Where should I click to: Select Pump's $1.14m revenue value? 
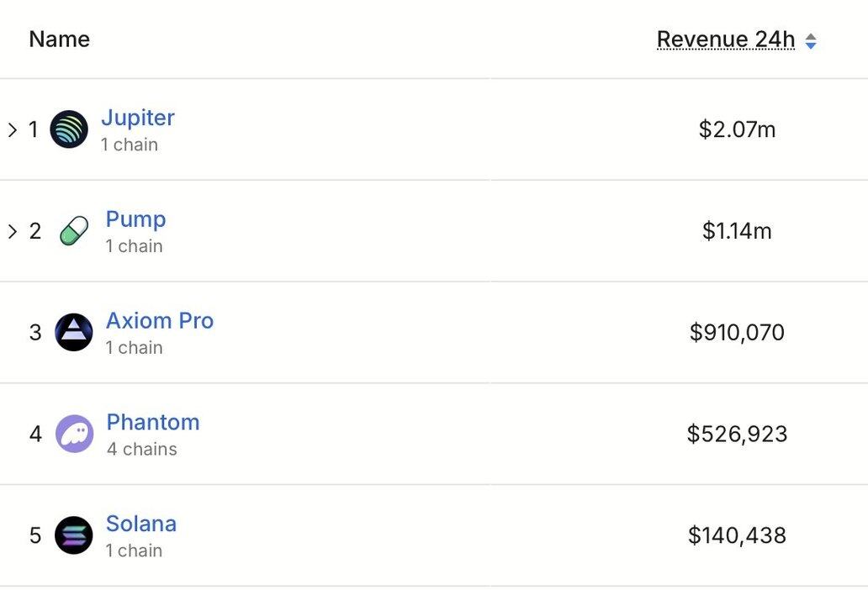click(737, 231)
